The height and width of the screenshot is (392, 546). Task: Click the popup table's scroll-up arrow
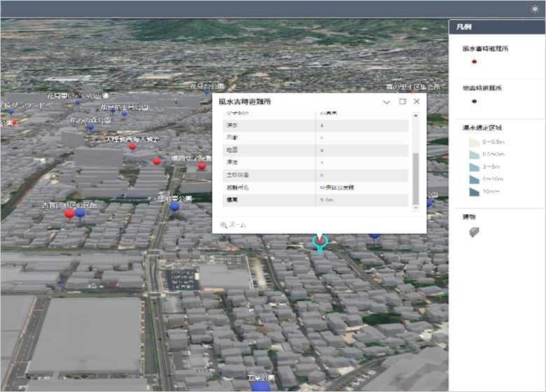415,115
